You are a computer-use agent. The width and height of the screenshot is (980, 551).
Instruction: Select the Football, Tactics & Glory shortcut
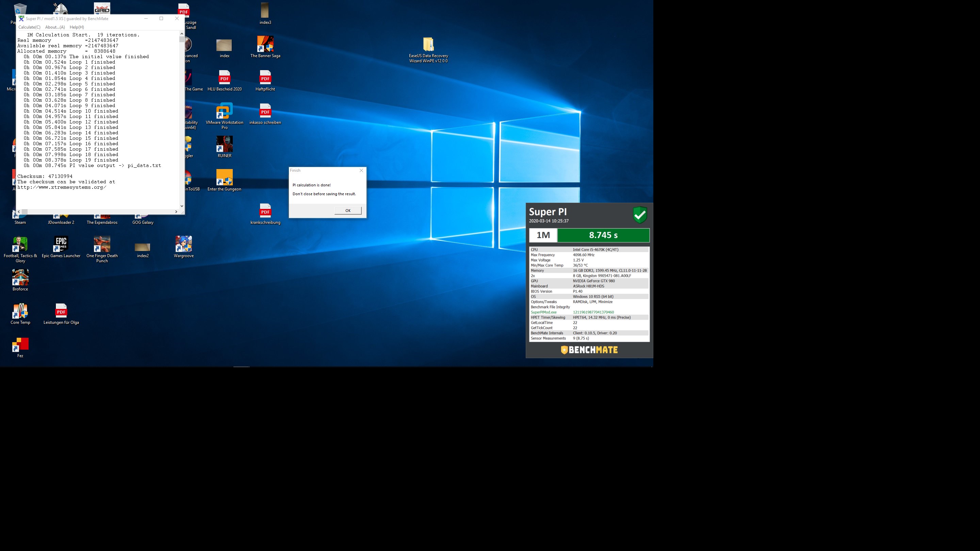tap(20, 249)
